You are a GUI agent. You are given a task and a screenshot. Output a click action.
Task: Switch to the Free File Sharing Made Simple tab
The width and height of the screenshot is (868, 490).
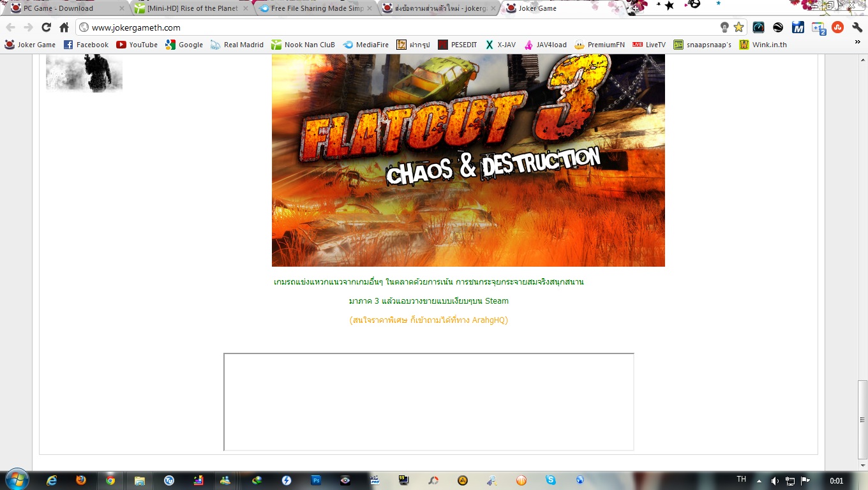(x=316, y=8)
